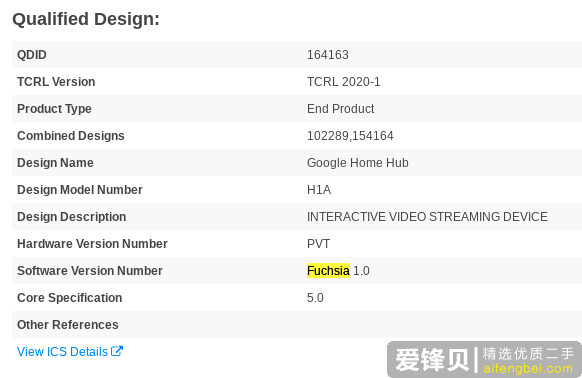This screenshot has width=582, height=378.
Task: Click INTERACTIVE VIDEO STREAMING DEVICE description
Action: (427, 217)
